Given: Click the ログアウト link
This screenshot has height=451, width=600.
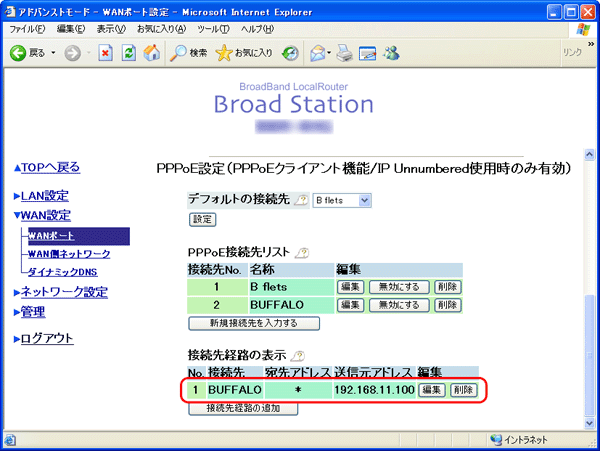Looking at the screenshot, I should coord(47,339).
